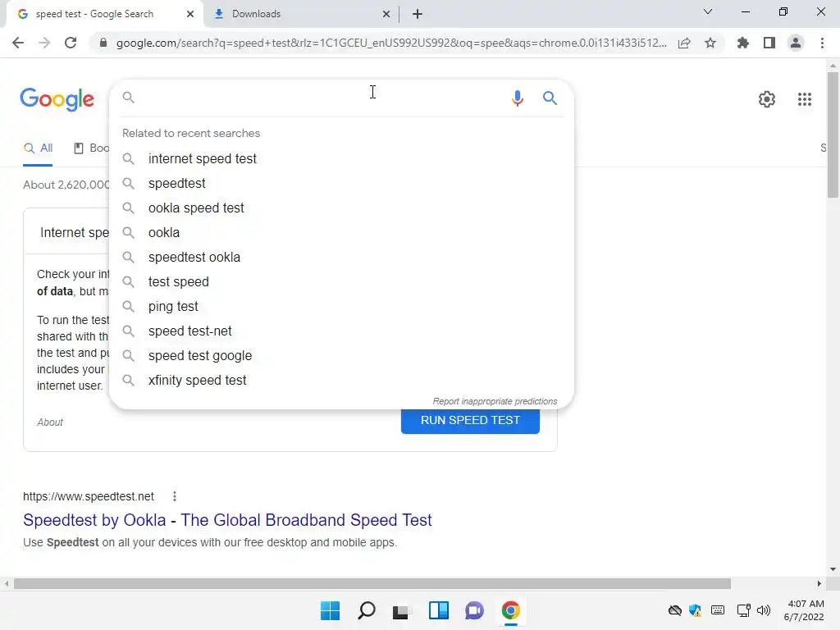Open Windows taskbar search
This screenshot has width=840, height=630.
coord(367,610)
